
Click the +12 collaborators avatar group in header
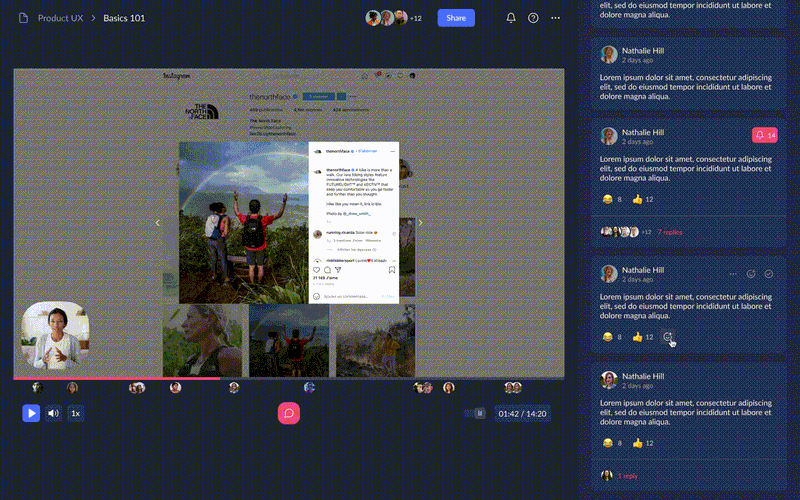[x=393, y=18]
